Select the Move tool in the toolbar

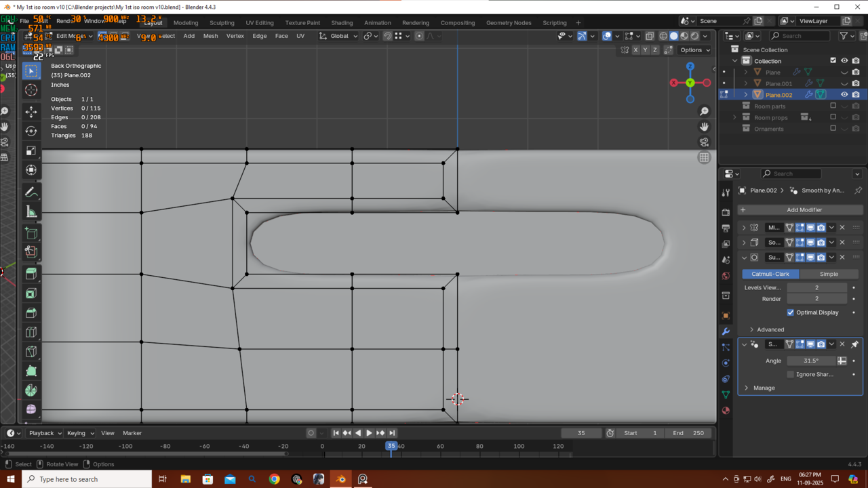point(31,111)
